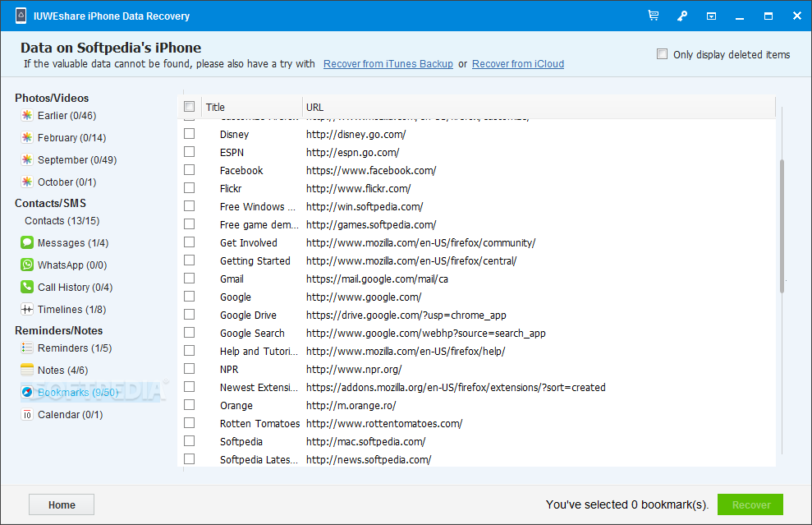Click the app logo in title bar

click(21, 16)
